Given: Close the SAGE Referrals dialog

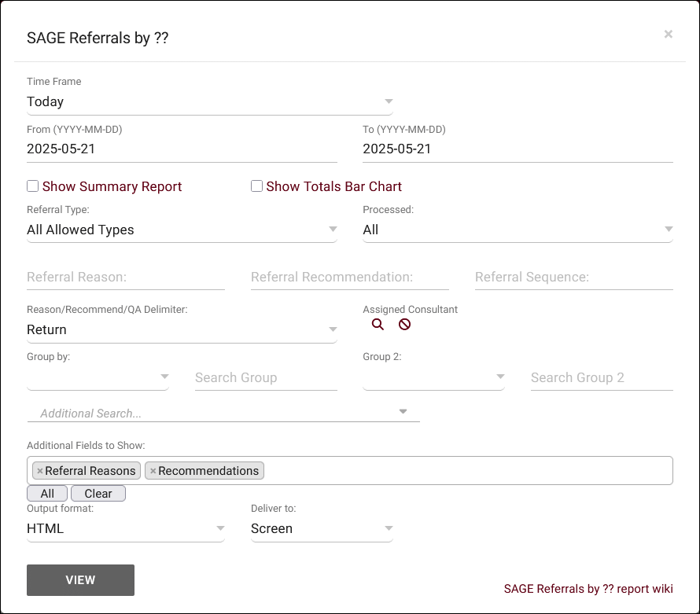Looking at the screenshot, I should point(668,34).
